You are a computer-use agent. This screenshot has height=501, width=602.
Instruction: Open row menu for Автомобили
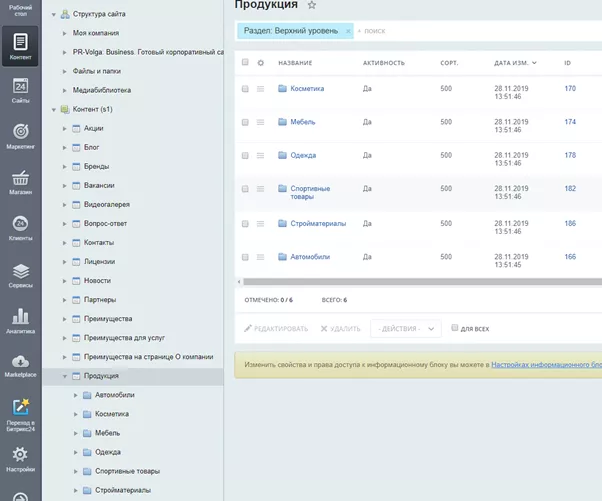pos(260,257)
